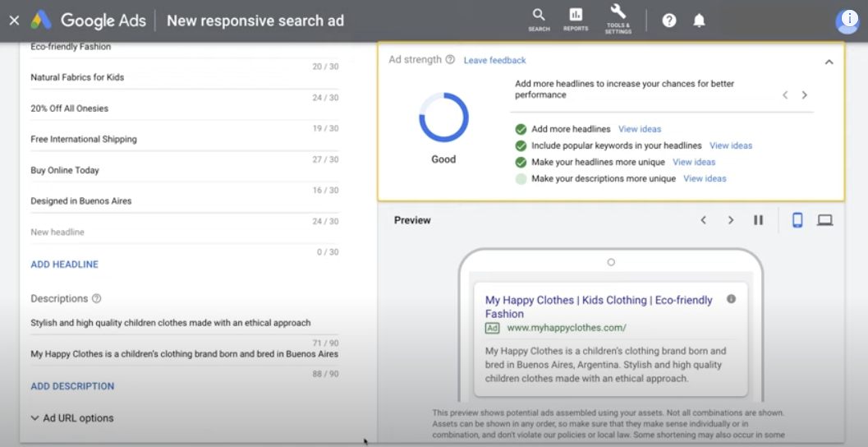Screen dimensions: 868x447
Task: Pause the ad preview rotation
Action: [x=759, y=220]
